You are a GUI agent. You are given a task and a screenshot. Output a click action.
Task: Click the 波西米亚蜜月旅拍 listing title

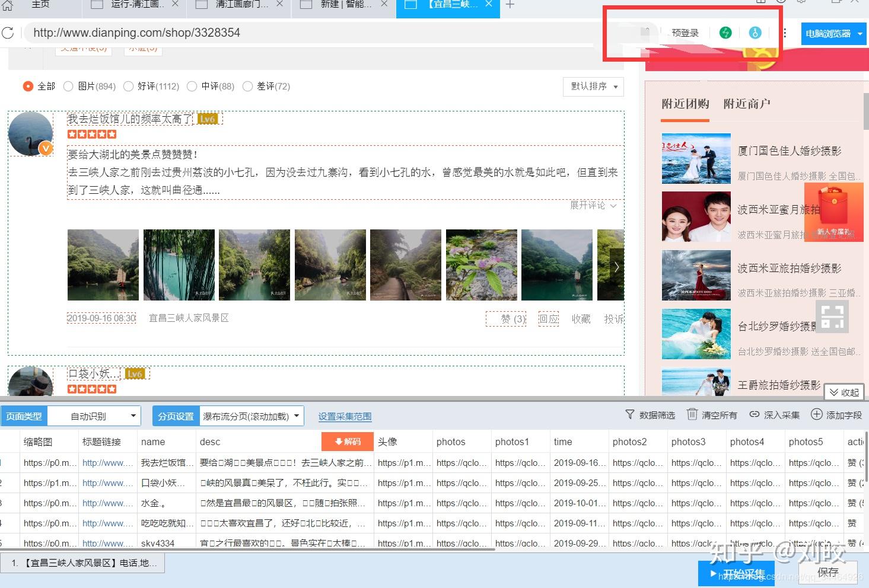(779, 209)
